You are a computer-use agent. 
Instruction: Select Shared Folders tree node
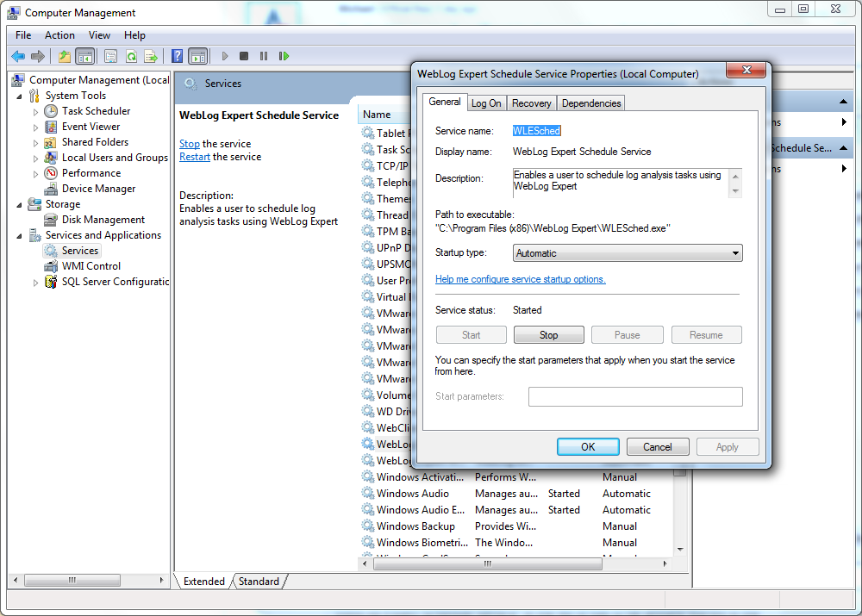tap(95, 142)
